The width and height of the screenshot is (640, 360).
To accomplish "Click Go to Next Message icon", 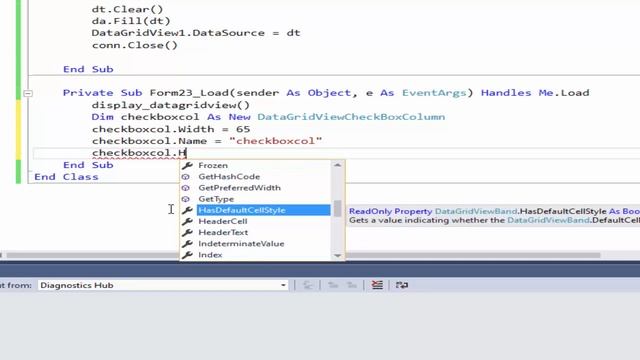I will coord(352,285).
